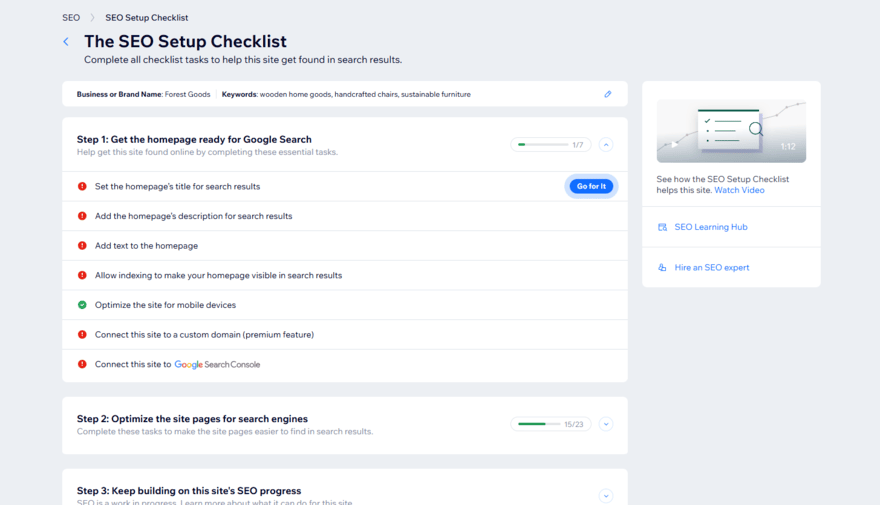Image resolution: width=880 pixels, height=505 pixels.
Task: Click Step 1 heading about Google Search
Action: pyautogui.click(x=194, y=139)
